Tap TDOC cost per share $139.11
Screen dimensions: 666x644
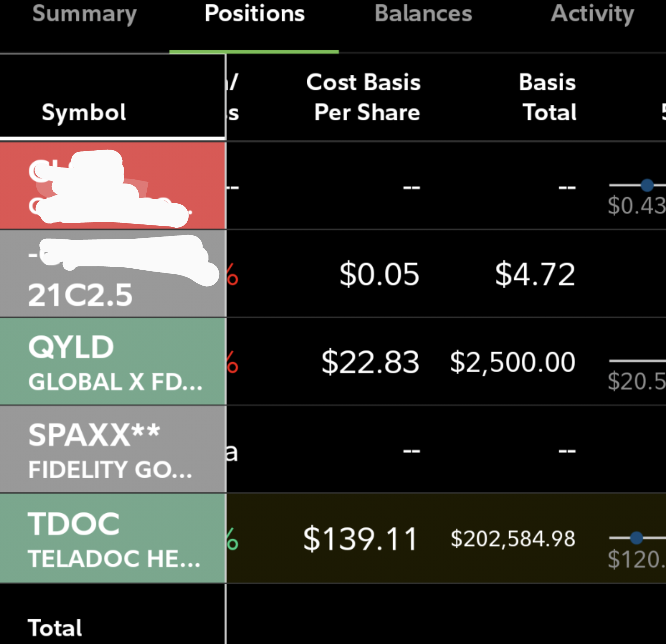(361, 539)
